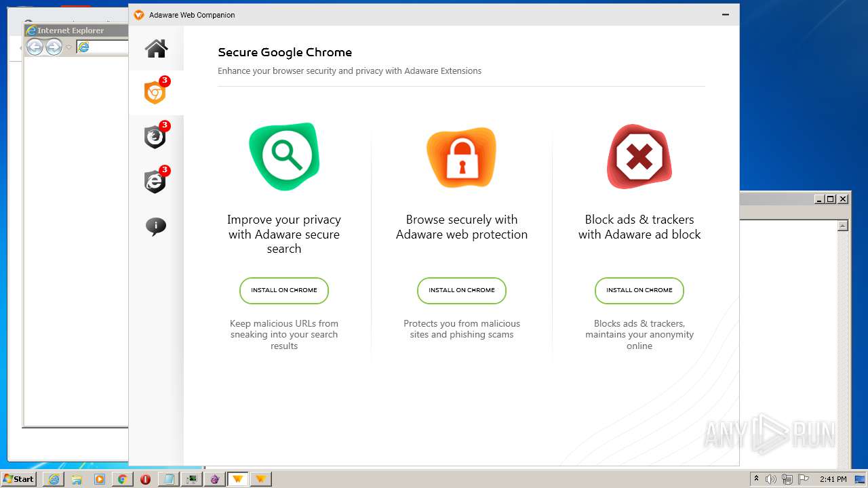Launch Internet Explorer from taskbar
Screen dimensions: 868x488
click(x=54, y=479)
